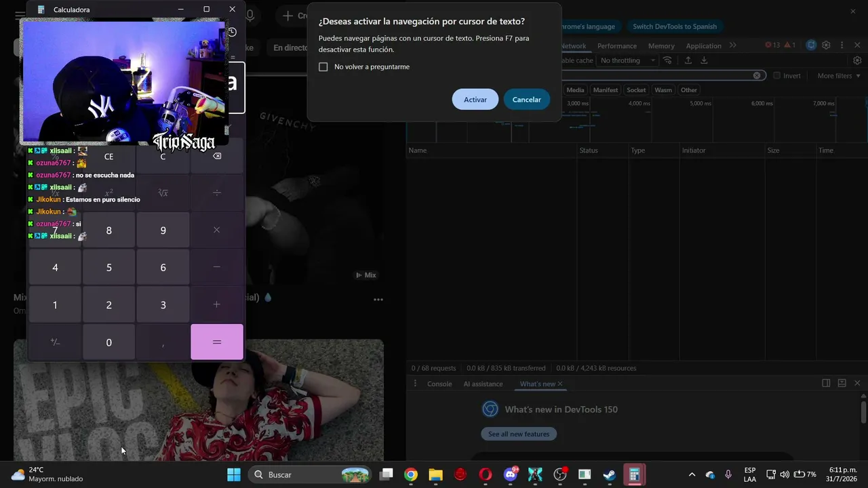This screenshot has width=868, height=488.
Task: Toggle drawer dock-side layout icon
Action: [826, 383]
